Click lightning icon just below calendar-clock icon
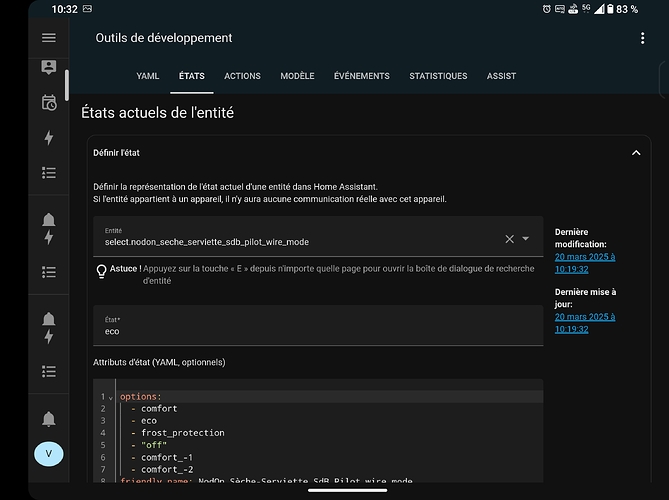 click(x=49, y=137)
